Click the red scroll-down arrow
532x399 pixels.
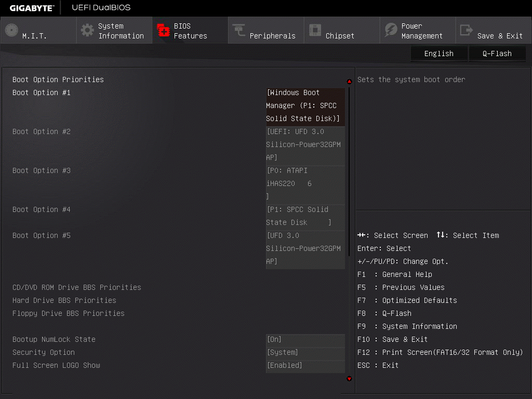[x=349, y=379]
